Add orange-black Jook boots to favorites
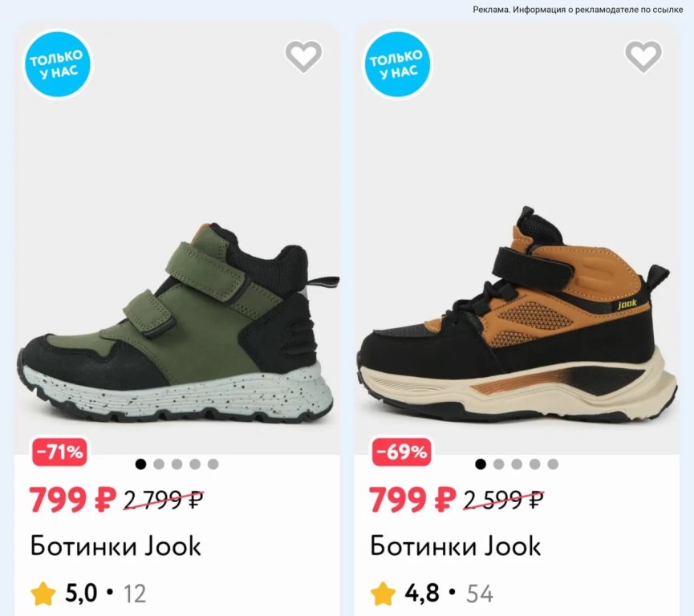Viewport: 694px width, 616px height. tap(643, 56)
